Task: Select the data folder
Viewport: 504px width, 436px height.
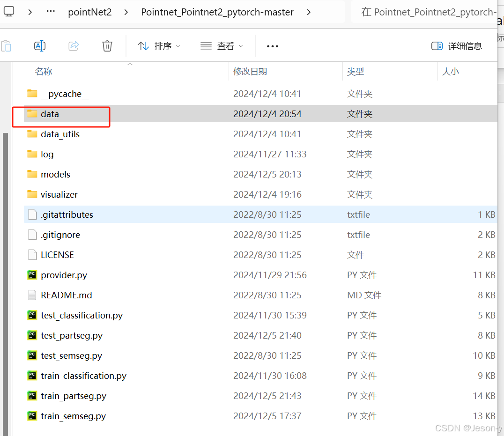Action: 50,114
